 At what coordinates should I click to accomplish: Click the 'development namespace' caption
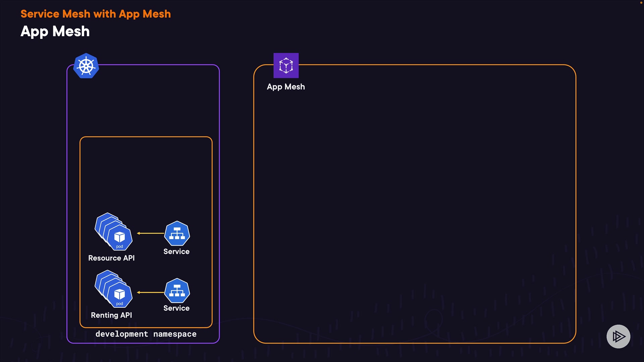[x=146, y=334]
